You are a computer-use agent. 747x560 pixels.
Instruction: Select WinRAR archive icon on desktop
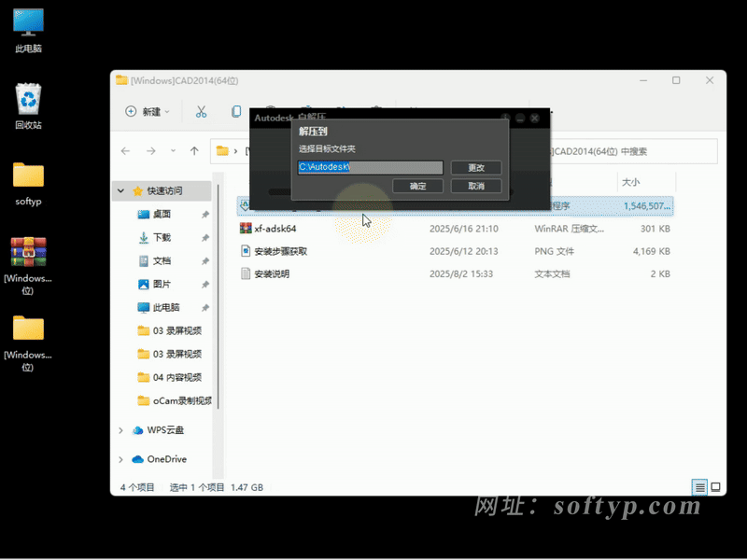28,265
